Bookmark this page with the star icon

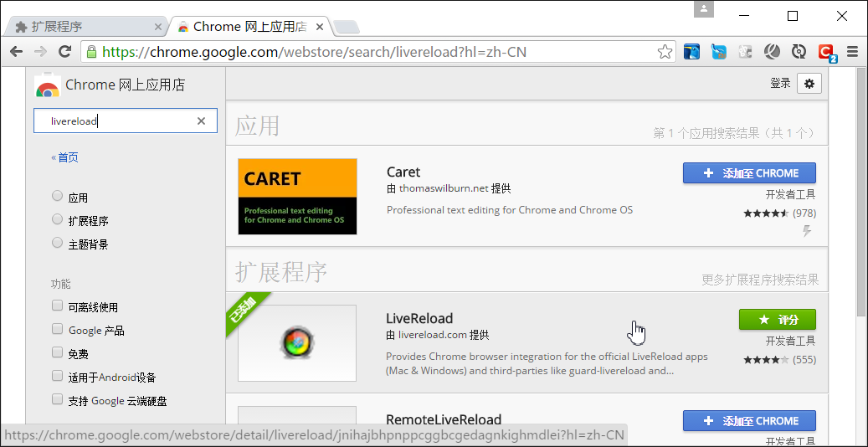(x=665, y=52)
